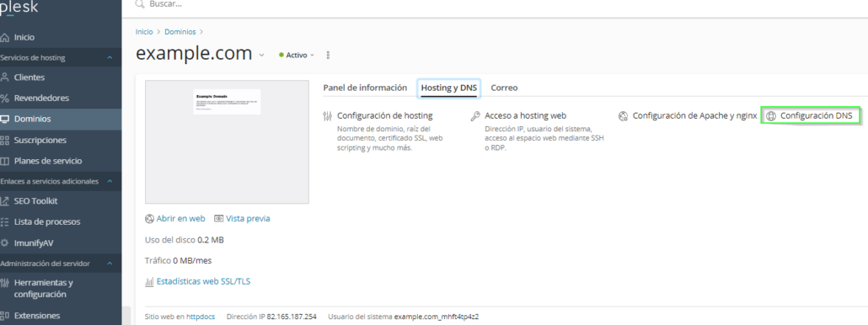Open Estadísticas web SSL/TLS link
This screenshot has height=325, width=868.
[203, 281]
